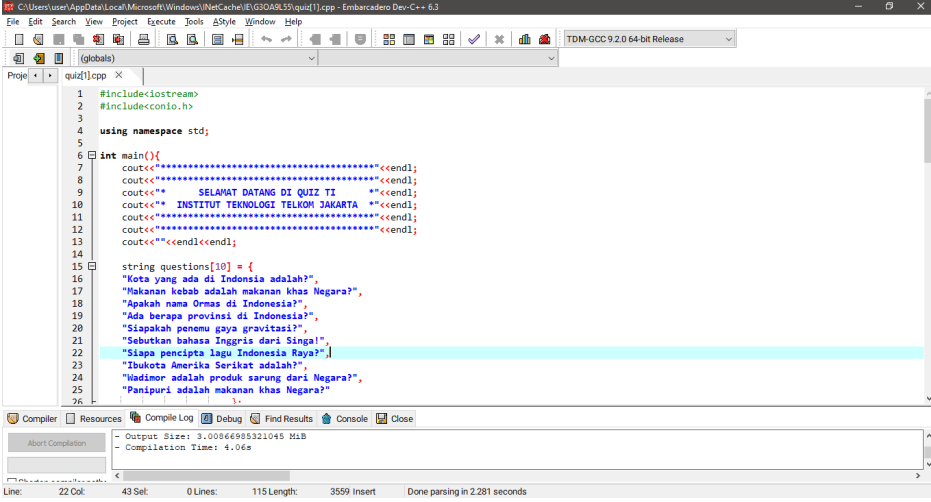Open the Edit menu
This screenshot has width=931, height=502.
click(35, 21)
